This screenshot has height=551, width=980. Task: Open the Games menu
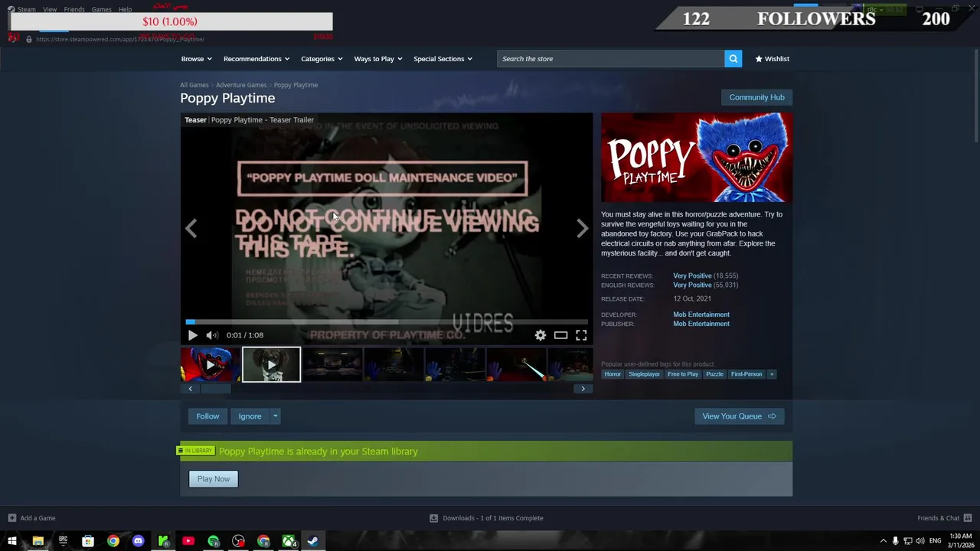pyautogui.click(x=102, y=9)
